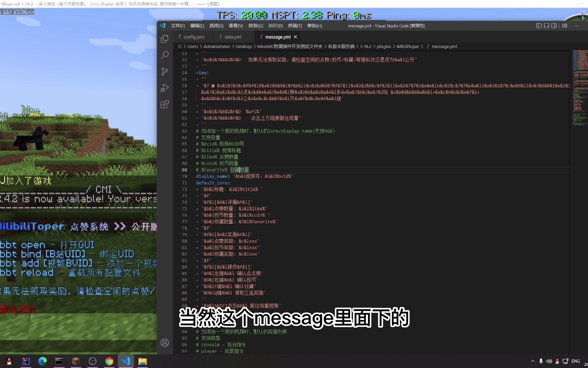Screen dimensions: 588x368
Task: Click the VS Code logo in the title bar
Action: [163, 26]
